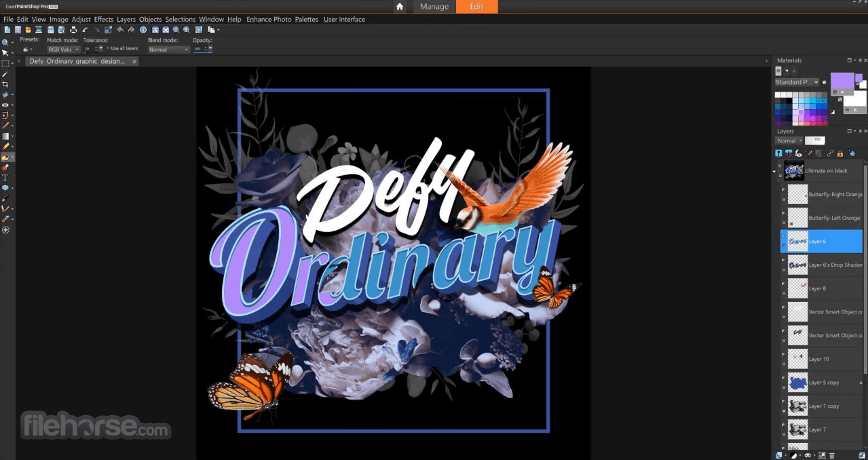Image resolution: width=868 pixels, height=460 pixels.
Task: Click the white background color swatch
Action: point(855,99)
